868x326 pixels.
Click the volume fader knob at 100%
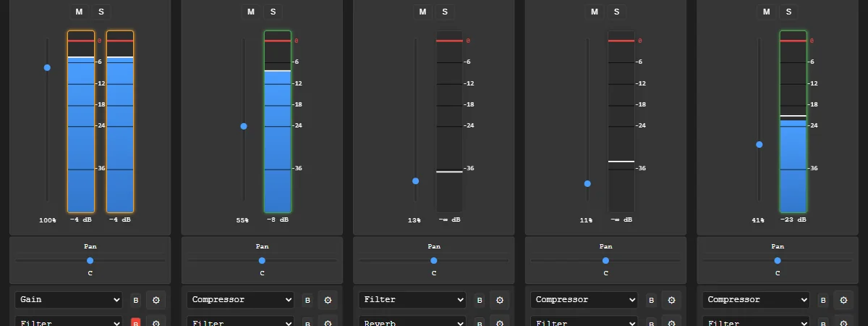[x=47, y=67]
